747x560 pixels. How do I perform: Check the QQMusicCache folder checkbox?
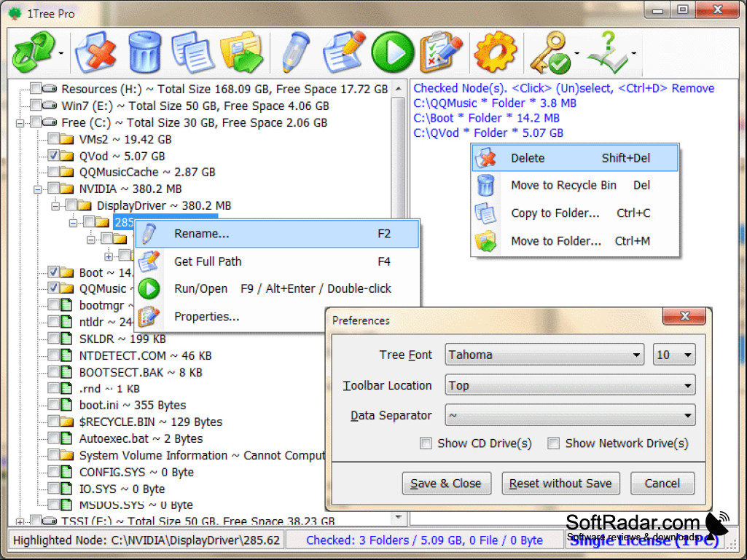[x=53, y=172]
